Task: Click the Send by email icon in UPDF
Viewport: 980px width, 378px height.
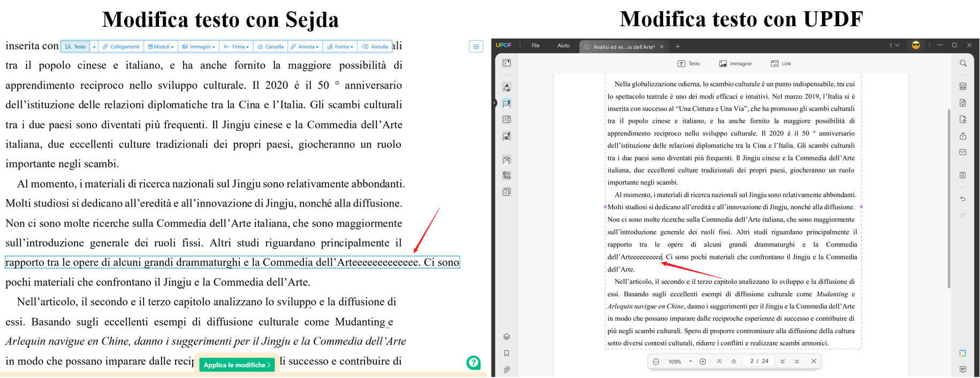Action: [x=963, y=152]
